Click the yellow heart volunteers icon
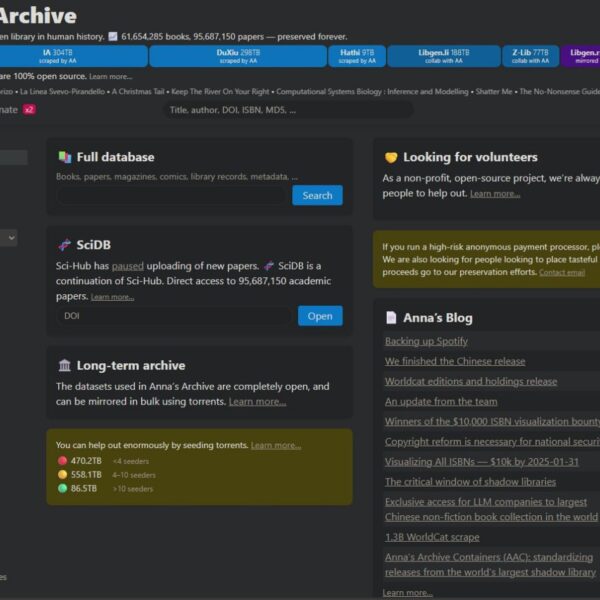This screenshot has height=600, width=600. [391, 157]
